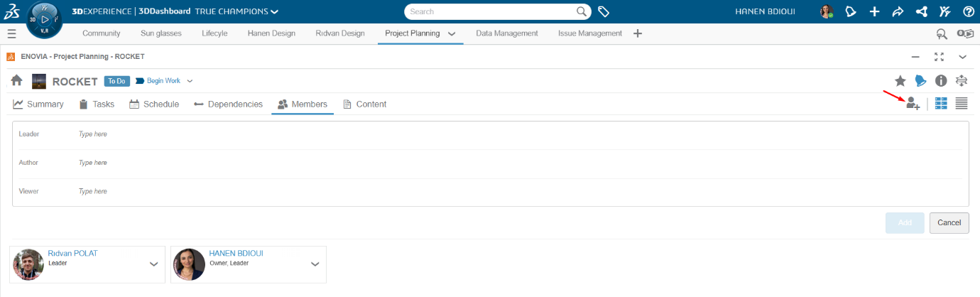Open the help question mark icon
Image resolution: width=980 pixels, height=297 pixels.
click(x=968, y=11)
